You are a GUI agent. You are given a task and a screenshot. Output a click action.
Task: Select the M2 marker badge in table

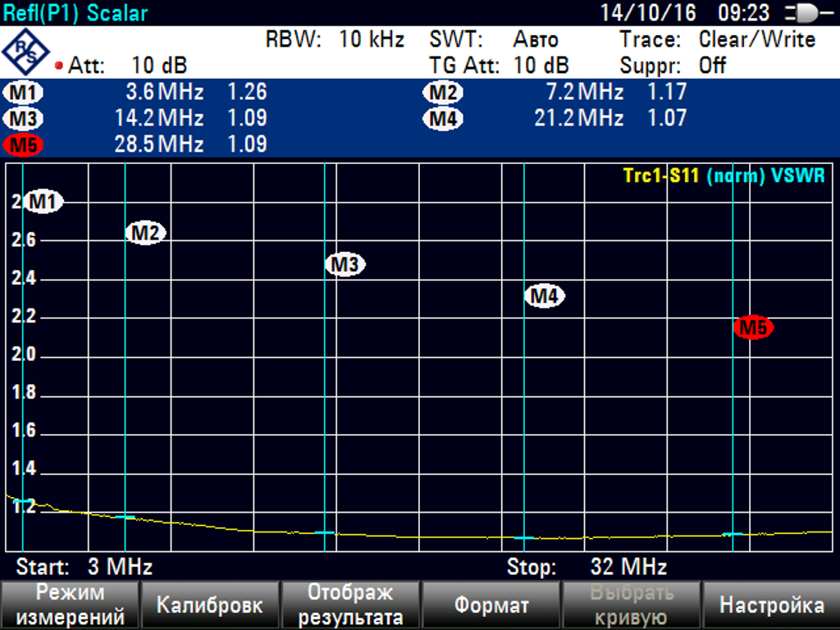(x=443, y=92)
